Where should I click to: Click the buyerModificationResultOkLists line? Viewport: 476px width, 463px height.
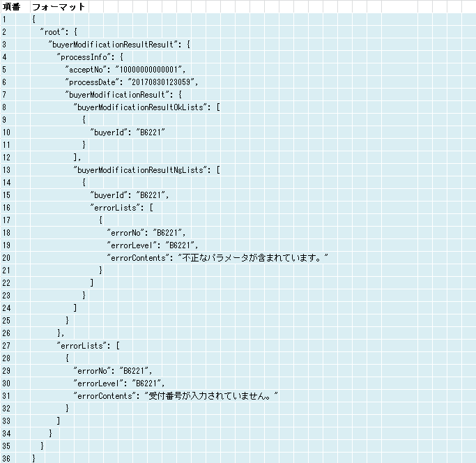point(147,107)
